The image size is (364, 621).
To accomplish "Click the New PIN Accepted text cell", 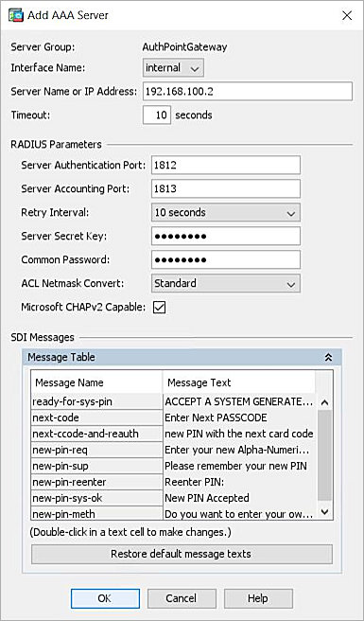I will (x=240, y=498).
